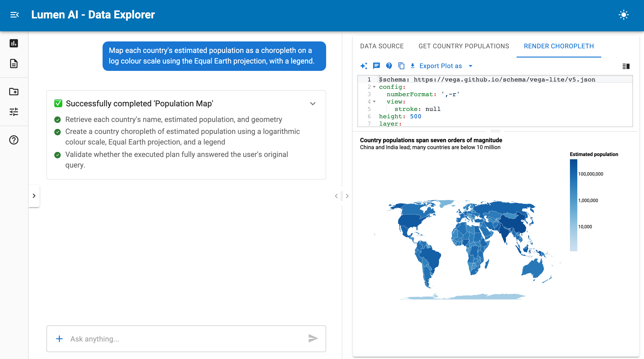This screenshot has height=359, width=644.
Task: Expand the left panel chevron arrow
Action: (34, 196)
